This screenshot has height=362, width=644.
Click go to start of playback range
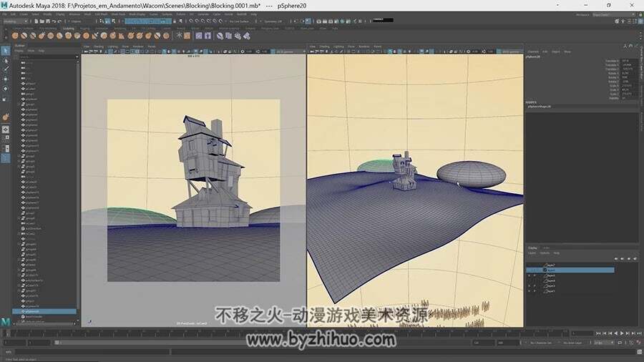(598, 333)
